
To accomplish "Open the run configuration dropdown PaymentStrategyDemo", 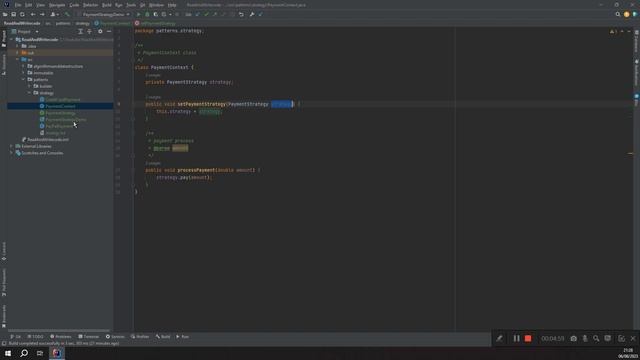I will (105, 14).
